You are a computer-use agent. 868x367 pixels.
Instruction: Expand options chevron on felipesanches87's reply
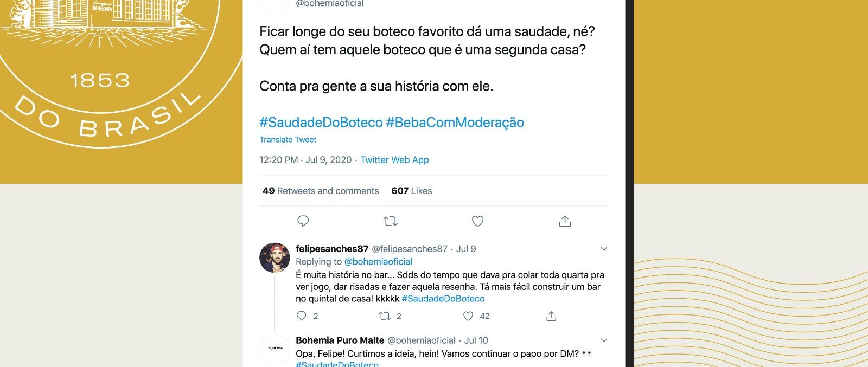[x=604, y=249]
